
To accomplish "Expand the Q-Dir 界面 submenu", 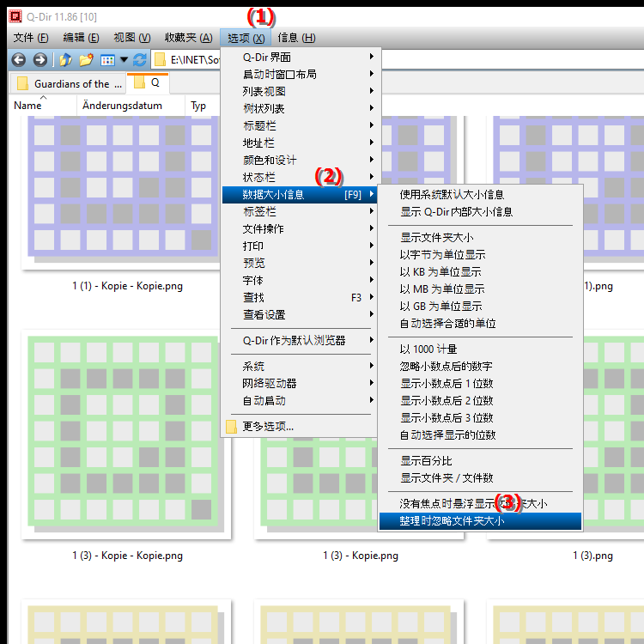I will coord(300,57).
